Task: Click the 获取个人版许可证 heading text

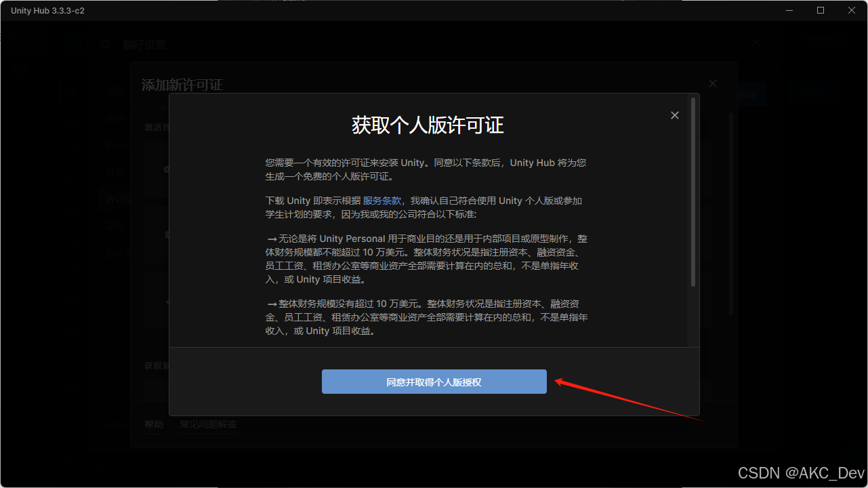Action: coord(428,125)
